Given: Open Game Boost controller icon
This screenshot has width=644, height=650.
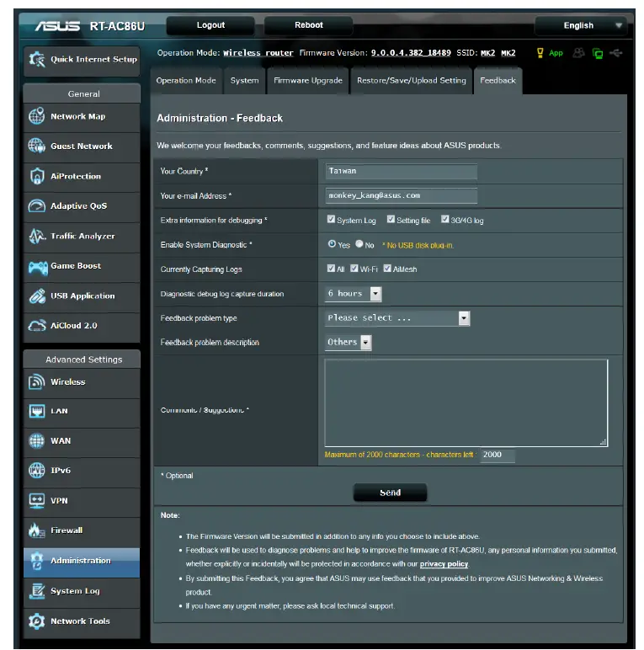Looking at the screenshot, I should pyautogui.click(x=38, y=267).
